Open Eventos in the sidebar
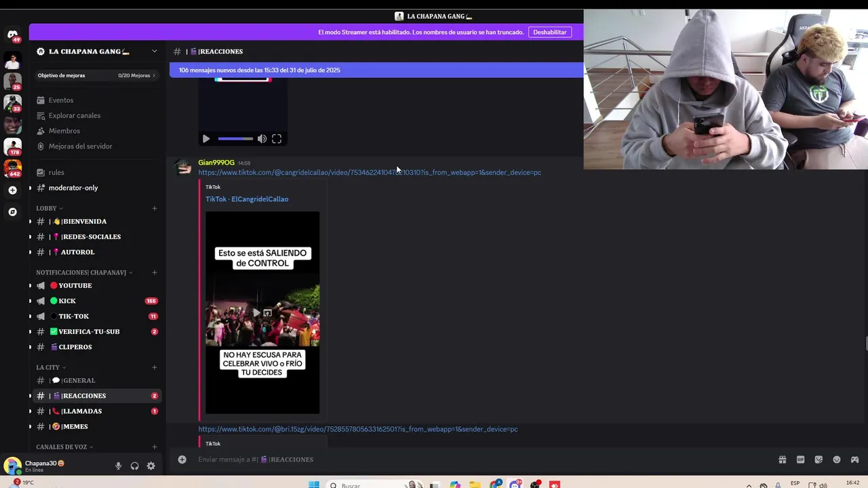 96,100
